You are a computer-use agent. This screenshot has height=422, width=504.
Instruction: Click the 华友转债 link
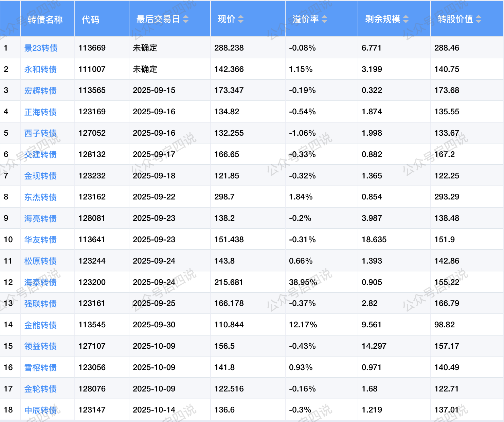point(40,240)
